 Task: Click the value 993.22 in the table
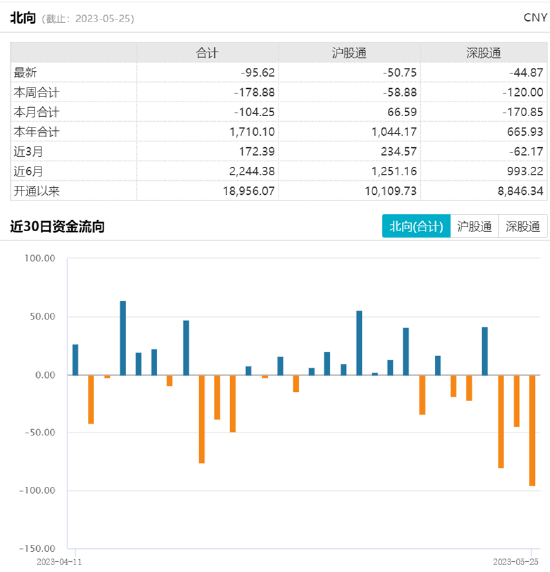click(525, 171)
